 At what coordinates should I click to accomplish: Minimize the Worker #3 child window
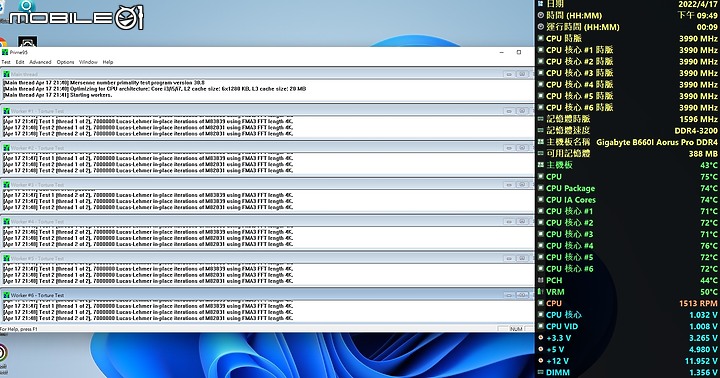509,185
